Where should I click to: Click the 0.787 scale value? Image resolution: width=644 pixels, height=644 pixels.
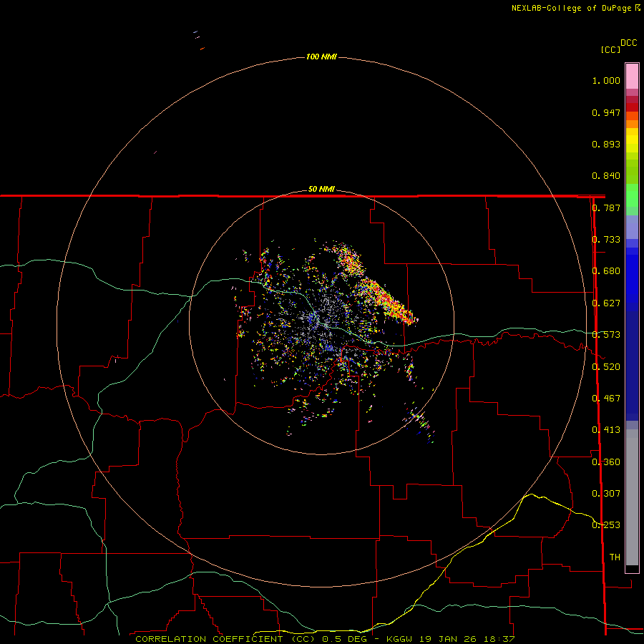pos(606,208)
